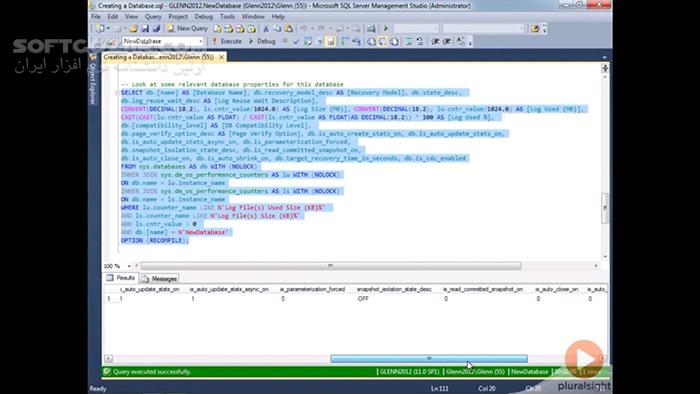Click the Analysis Services XMLA Query icon
Screen dimensions: 700x394
click(251, 29)
